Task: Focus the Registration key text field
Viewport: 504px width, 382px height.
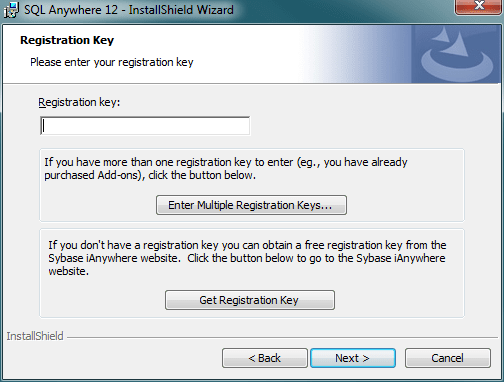Action: [145, 126]
